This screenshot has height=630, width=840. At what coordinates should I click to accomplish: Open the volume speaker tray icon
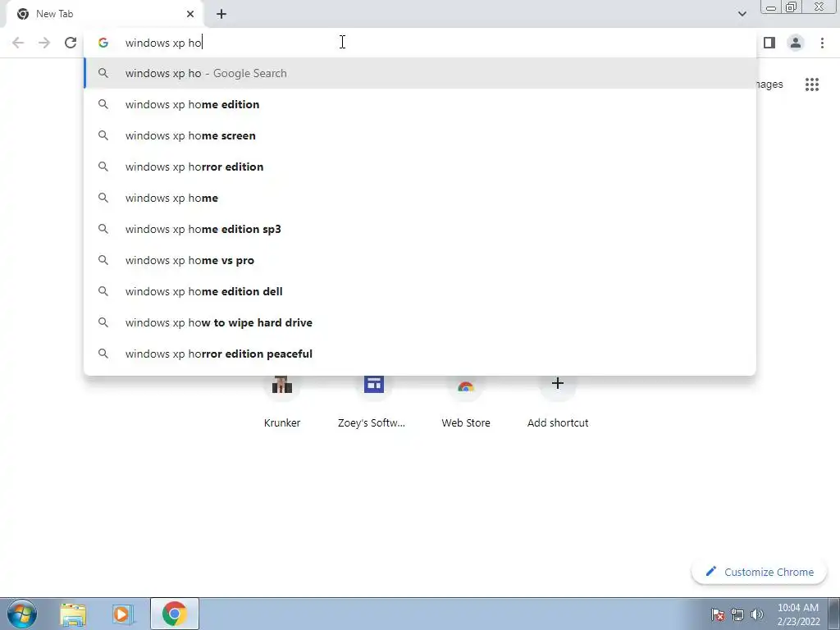[x=757, y=614]
